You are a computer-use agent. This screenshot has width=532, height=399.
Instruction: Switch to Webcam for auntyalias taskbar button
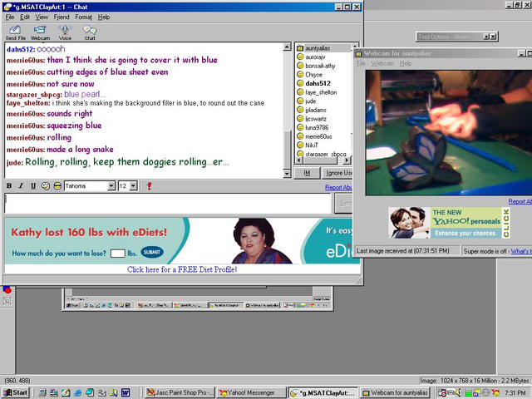click(395, 392)
